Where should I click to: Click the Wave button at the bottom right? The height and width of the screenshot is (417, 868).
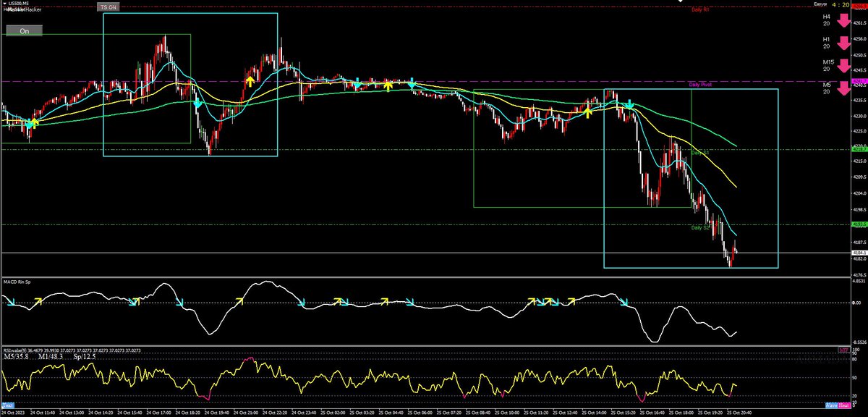click(832, 405)
